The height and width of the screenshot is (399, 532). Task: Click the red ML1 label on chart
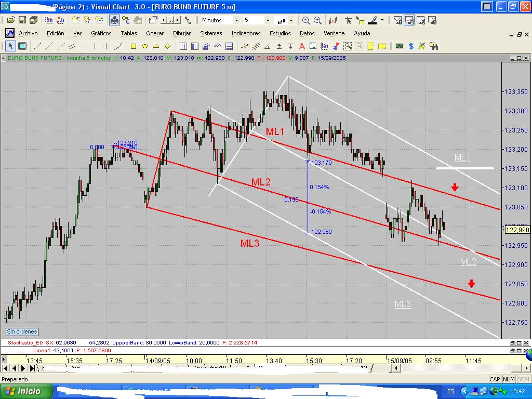(275, 131)
